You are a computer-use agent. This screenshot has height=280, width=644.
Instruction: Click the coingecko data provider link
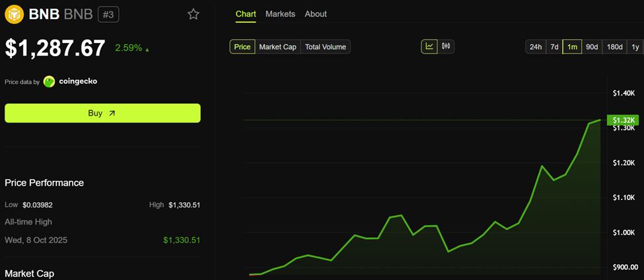point(78,81)
